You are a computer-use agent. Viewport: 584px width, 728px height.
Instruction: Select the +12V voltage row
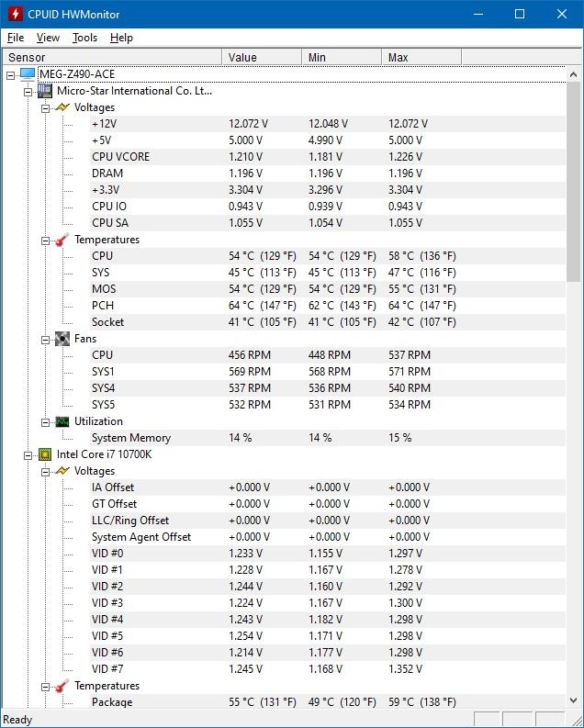click(x=328, y=124)
